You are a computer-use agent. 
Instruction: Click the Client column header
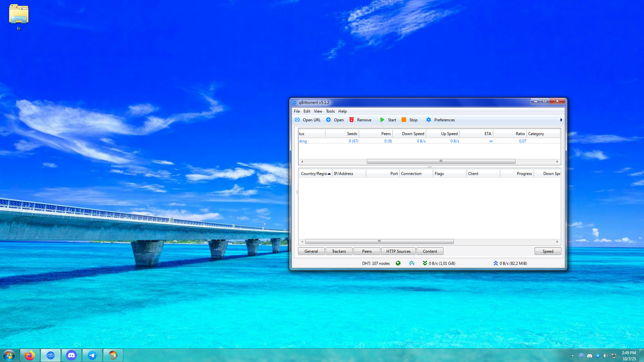483,174
